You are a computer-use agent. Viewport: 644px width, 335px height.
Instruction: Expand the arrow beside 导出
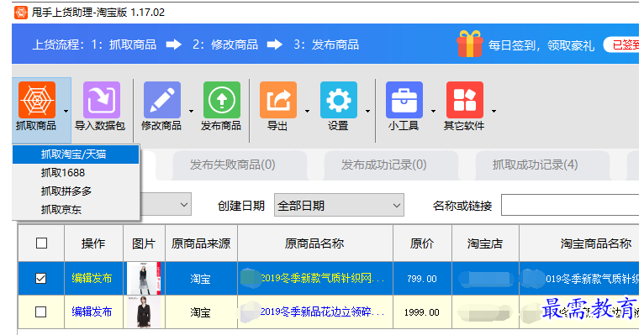307,111
